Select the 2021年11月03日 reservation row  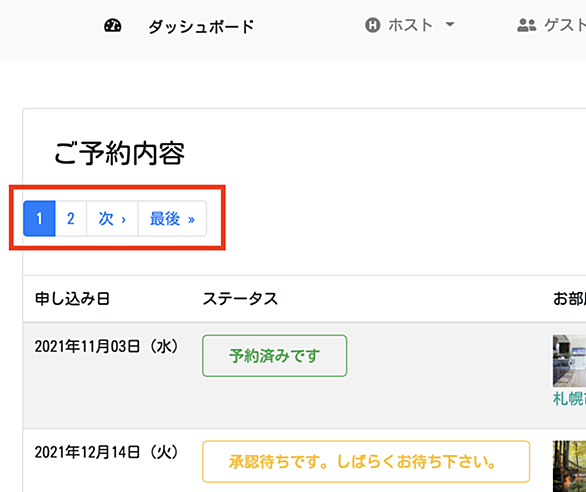tap(305, 376)
